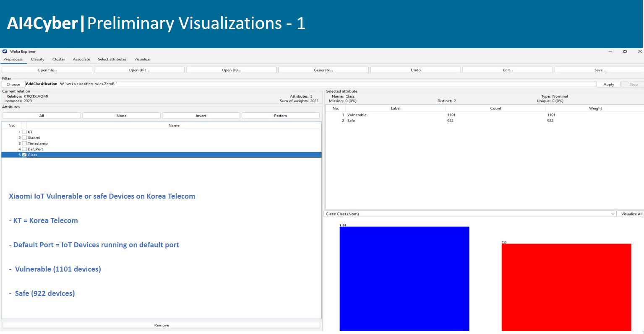
Task: Click the Open URL... button
Action: coord(139,70)
